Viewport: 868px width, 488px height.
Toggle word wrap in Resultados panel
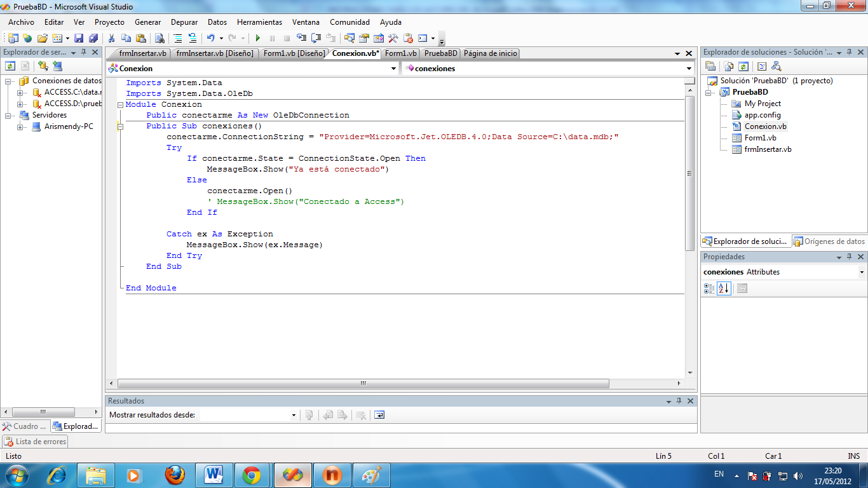[x=379, y=415]
